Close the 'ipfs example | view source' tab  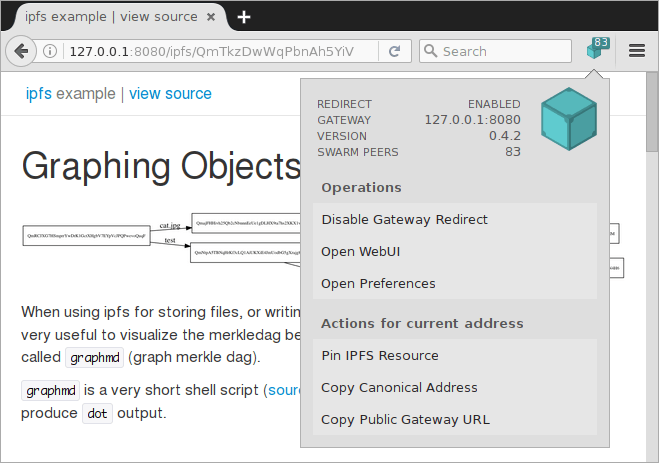[x=211, y=17]
